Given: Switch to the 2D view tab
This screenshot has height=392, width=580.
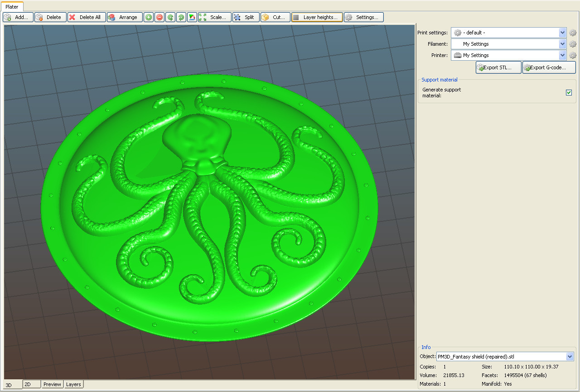Looking at the screenshot, I should click(x=32, y=384).
